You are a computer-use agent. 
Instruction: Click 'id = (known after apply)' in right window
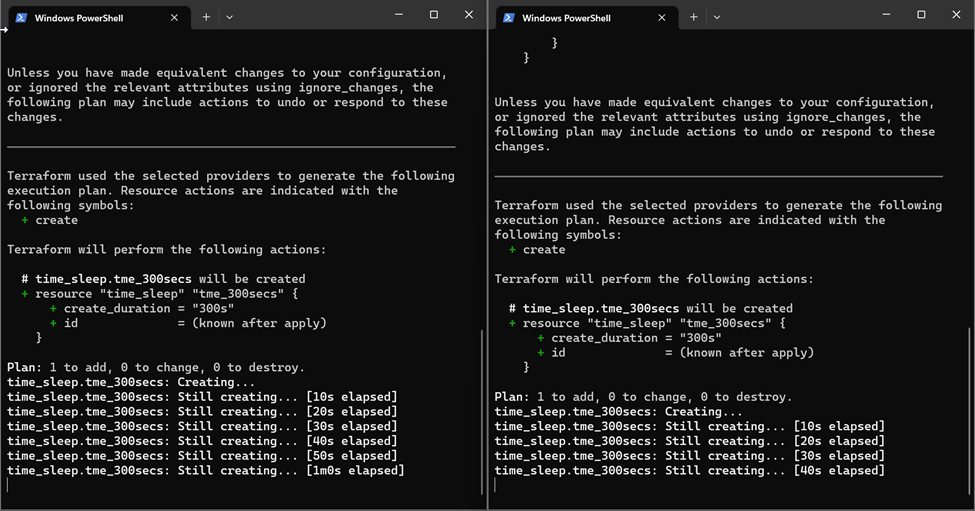click(x=675, y=352)
